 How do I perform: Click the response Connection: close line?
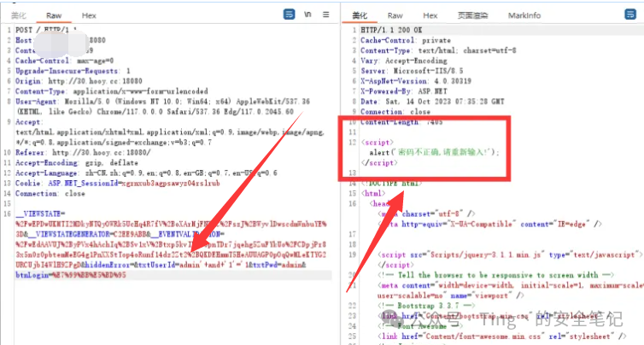pos(395,112)
